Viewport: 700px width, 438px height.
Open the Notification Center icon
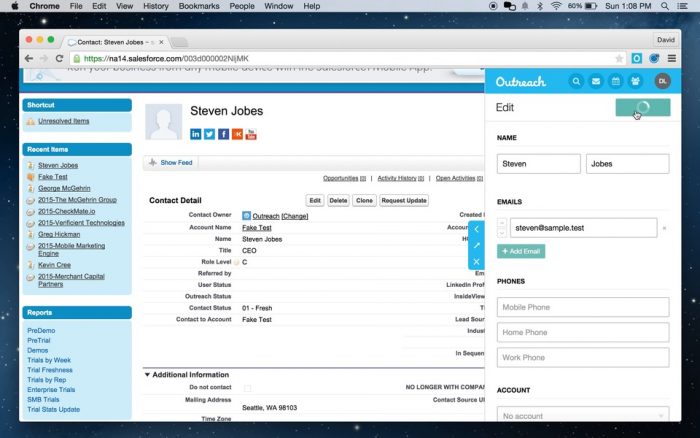click(x=683, y=6)
